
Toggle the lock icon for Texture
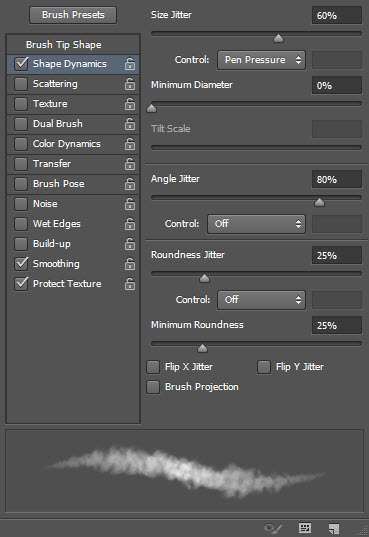click(x=130, y=104)
